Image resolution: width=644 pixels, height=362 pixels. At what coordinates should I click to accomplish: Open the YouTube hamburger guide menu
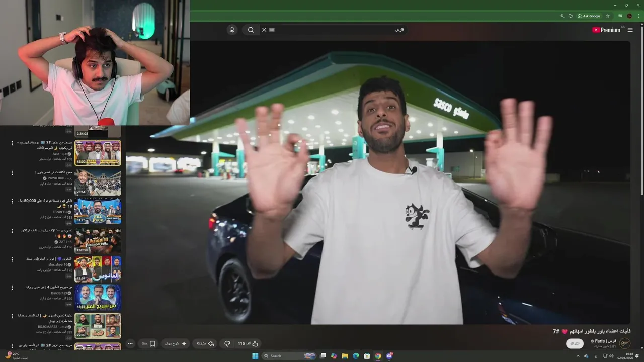630,30
